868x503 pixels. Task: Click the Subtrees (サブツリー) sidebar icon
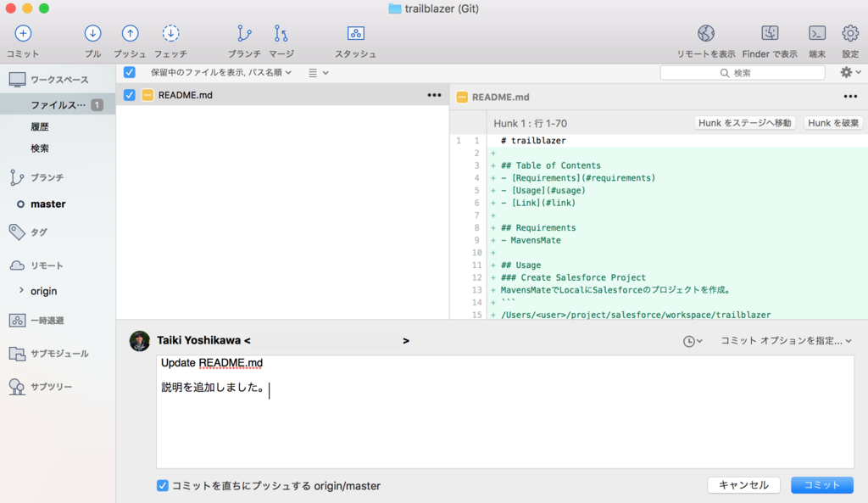[x=17, y=387]
